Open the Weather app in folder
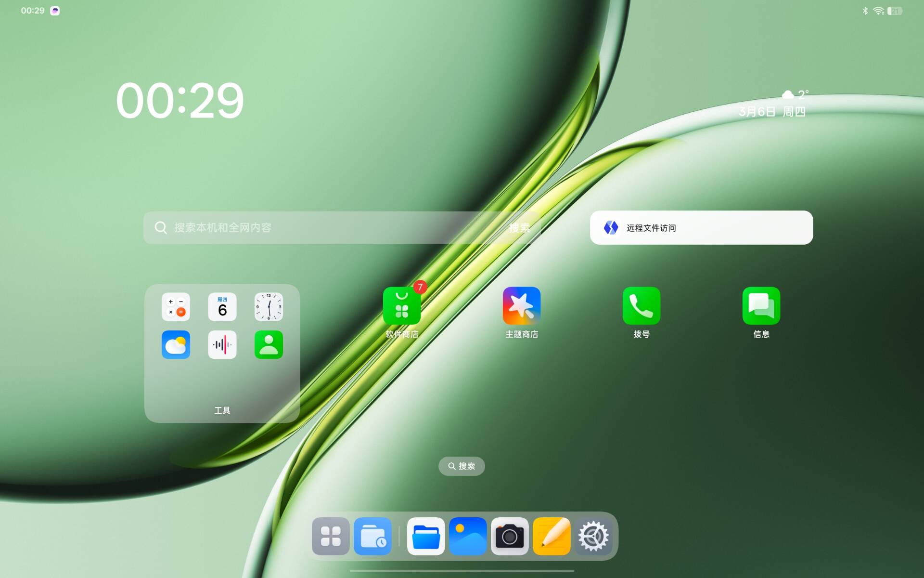Screen dimensions: 924x578 [176, 344]
